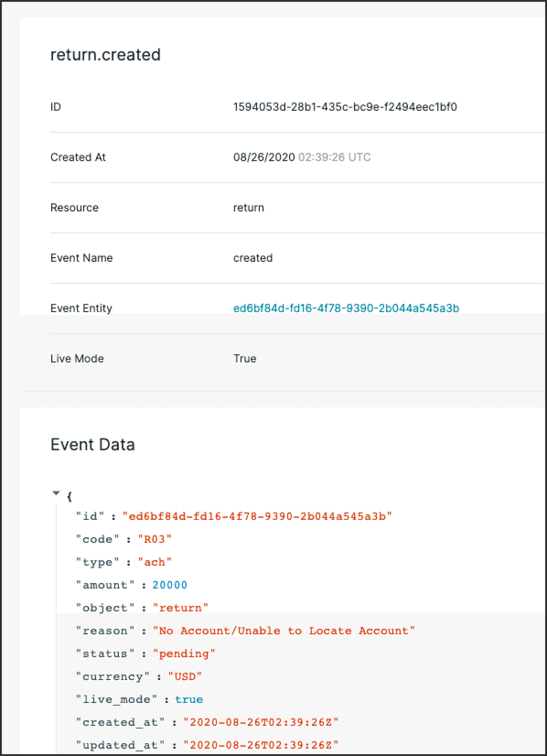Open the Event Entity ID link

tap(346, 308)
